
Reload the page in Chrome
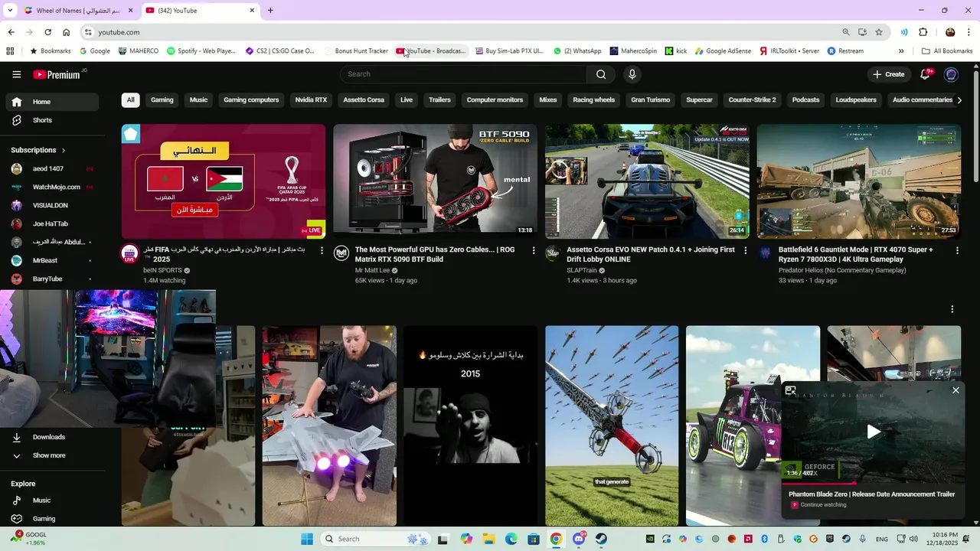[47, 32]
